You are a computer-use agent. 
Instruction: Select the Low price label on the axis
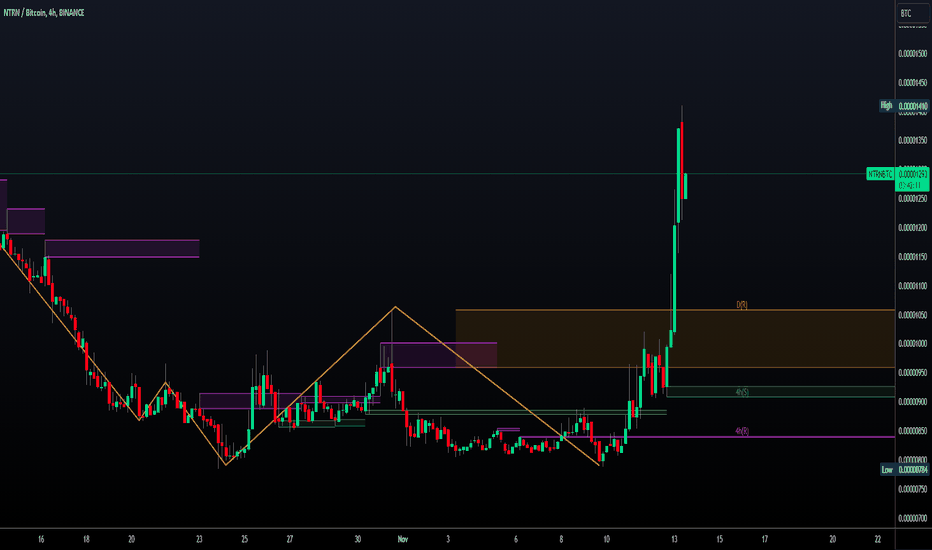(x=887, y=470)
